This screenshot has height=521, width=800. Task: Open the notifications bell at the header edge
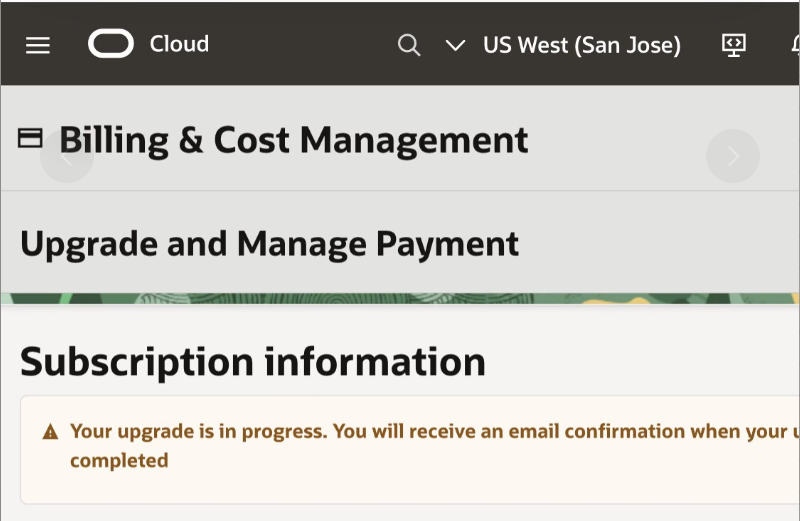pyautogui.click(x=794, y=45)
